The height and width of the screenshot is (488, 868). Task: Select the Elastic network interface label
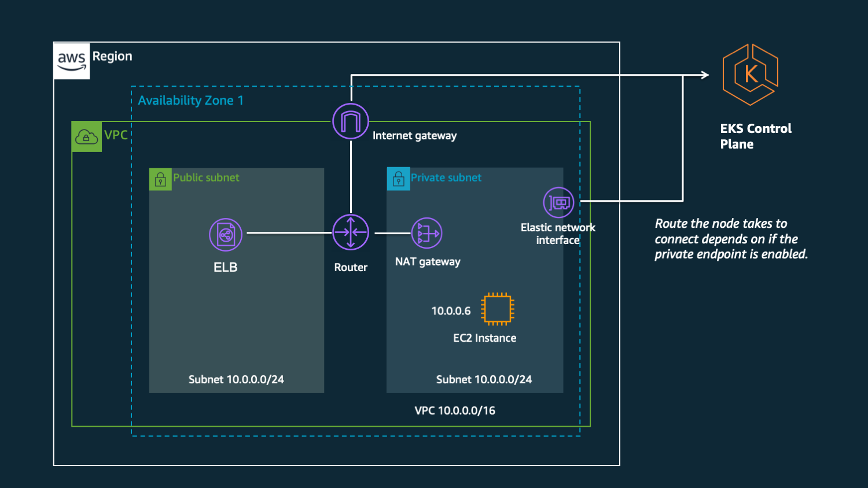tap(558, 234)
